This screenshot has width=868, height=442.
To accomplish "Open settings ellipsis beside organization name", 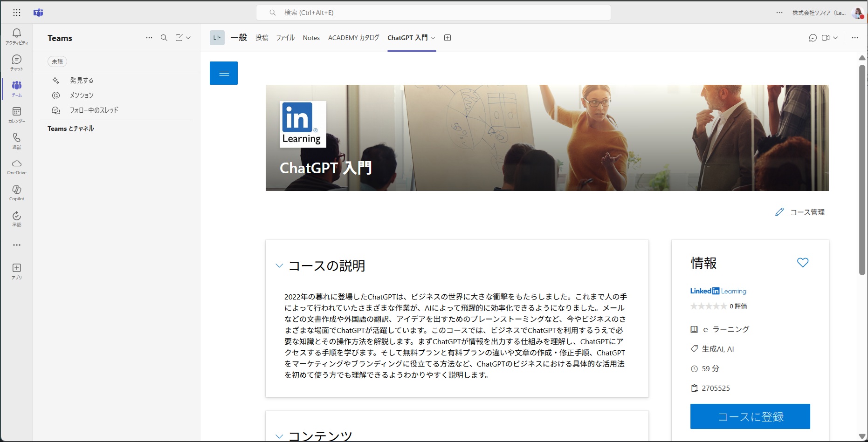I will click(779, 13).
